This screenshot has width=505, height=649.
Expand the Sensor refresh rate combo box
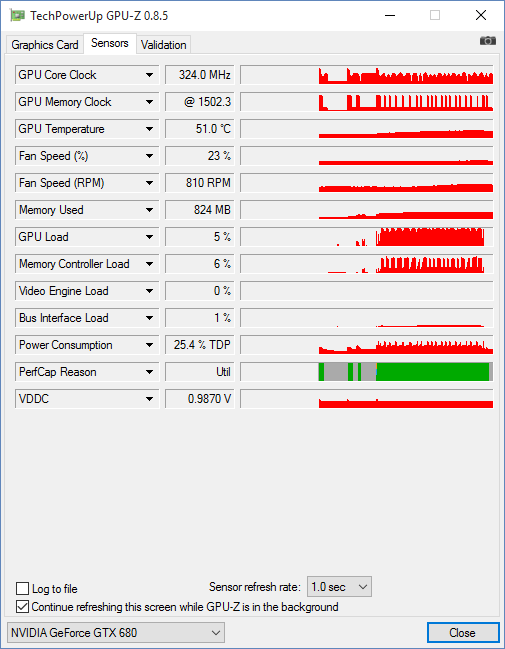coord(339,587)
